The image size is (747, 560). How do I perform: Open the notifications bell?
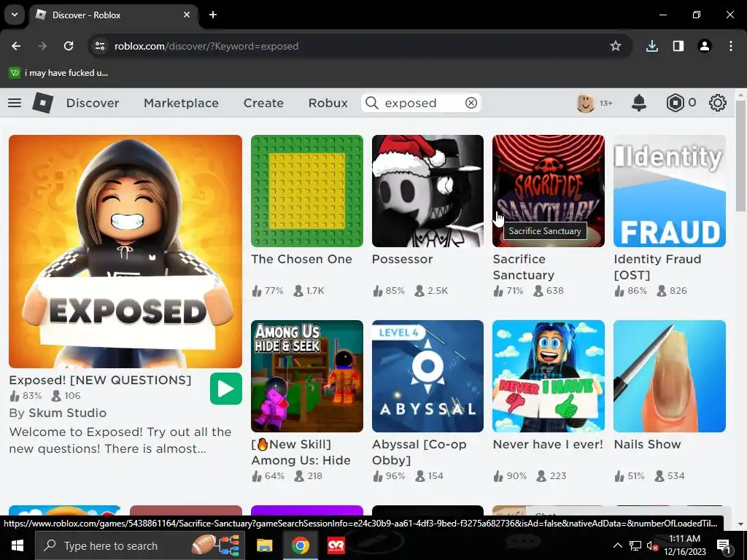[639, 103]
